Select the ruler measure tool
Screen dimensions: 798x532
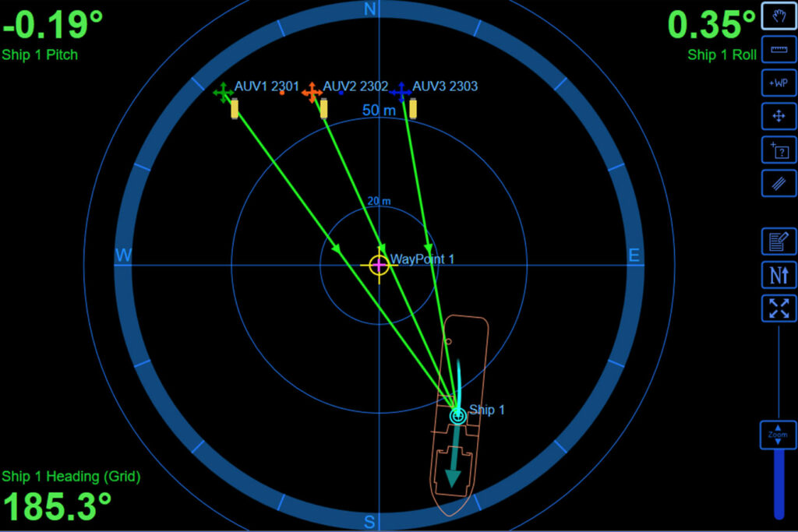pos(779,49)
